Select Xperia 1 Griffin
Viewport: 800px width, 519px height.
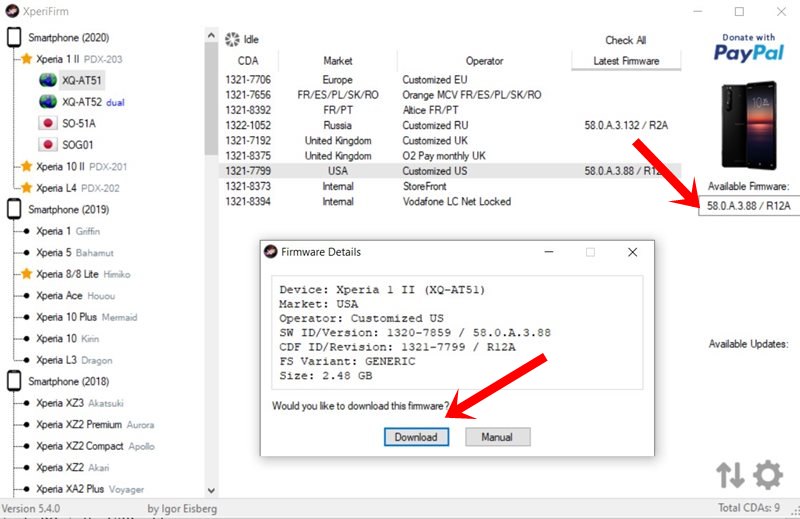pyautogui.click(x=68, y=231)
